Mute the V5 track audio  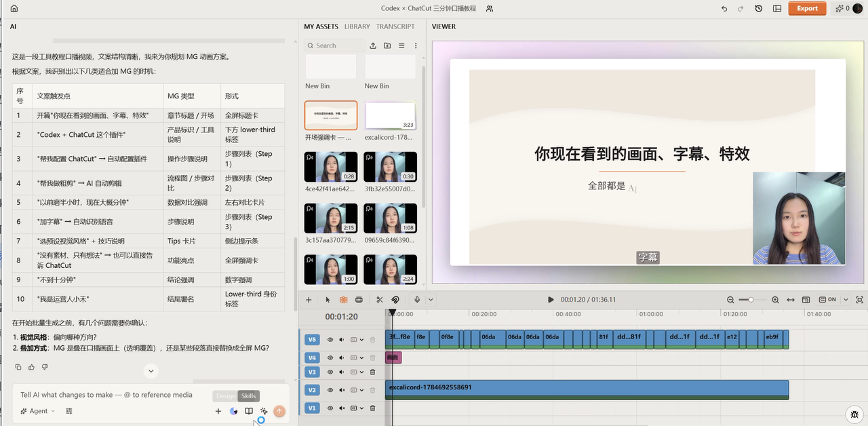(x=342, y=340)
